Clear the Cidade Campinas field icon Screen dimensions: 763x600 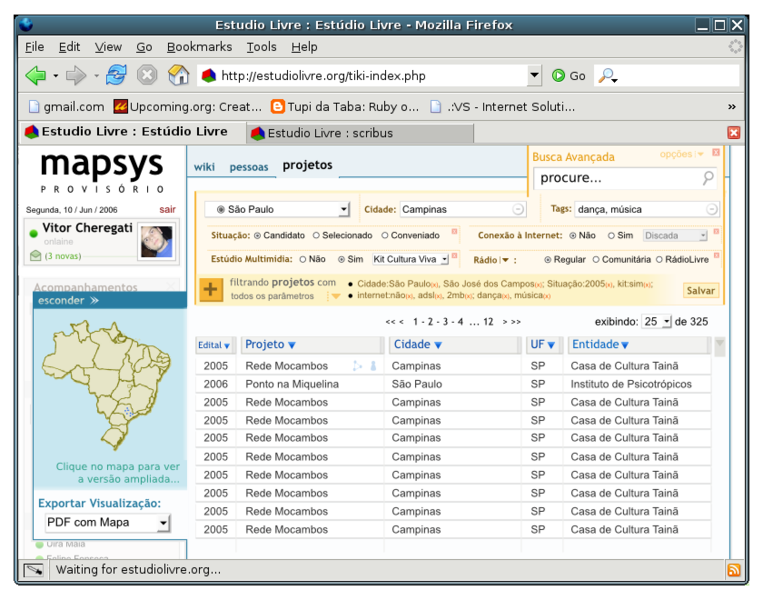point(518,209)
